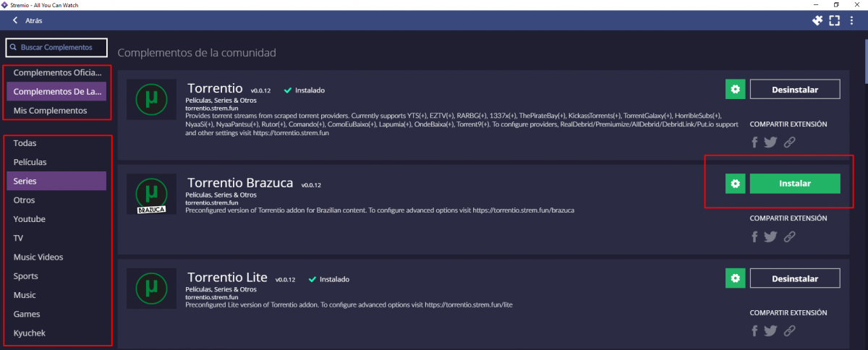Install the Torrentio Brazuca addon

795,184
